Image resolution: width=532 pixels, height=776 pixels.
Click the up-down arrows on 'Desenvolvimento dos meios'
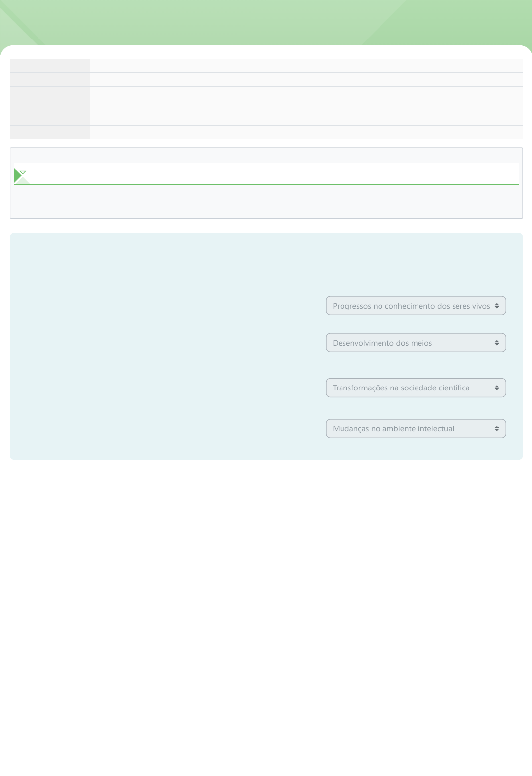[497, 343]
